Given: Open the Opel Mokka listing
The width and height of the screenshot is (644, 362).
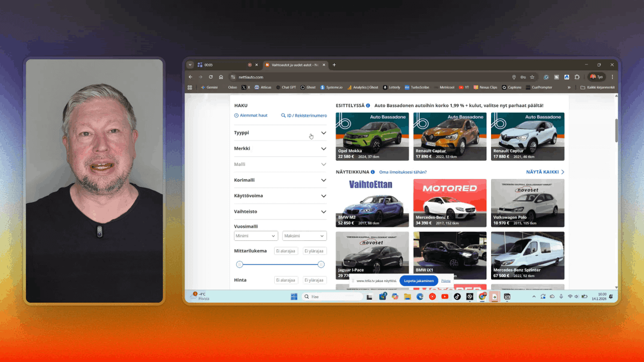Looking at the screenshot, I should click(x=372, y=136).
